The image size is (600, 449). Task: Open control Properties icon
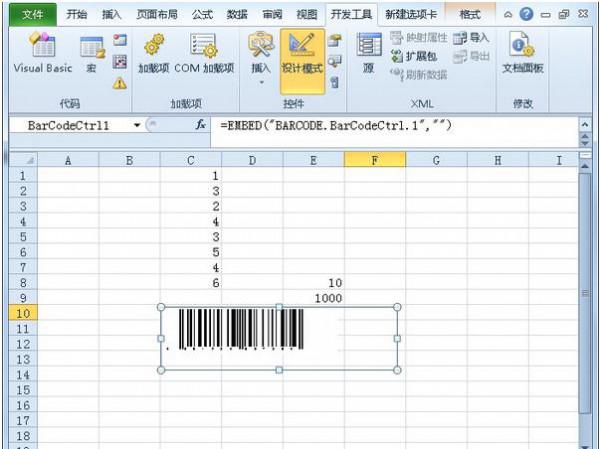click(335, 40)
